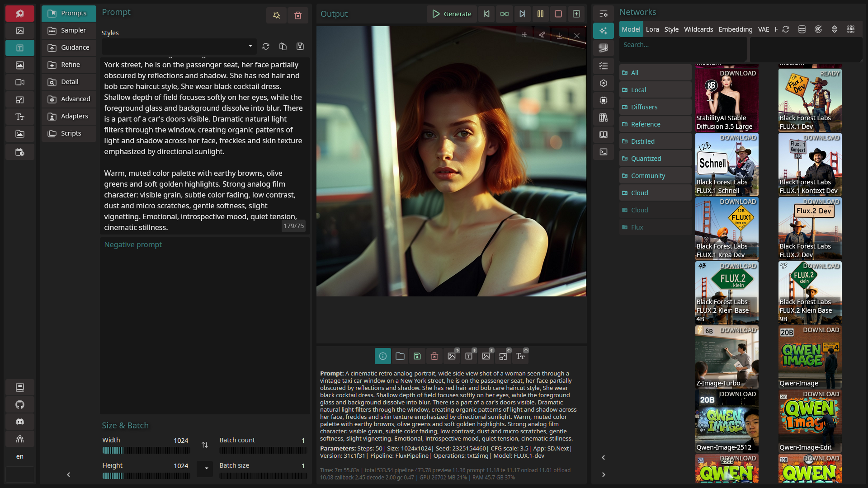Toggle image info panel icon
Screen dimensions: 868x488
[382, 356]
